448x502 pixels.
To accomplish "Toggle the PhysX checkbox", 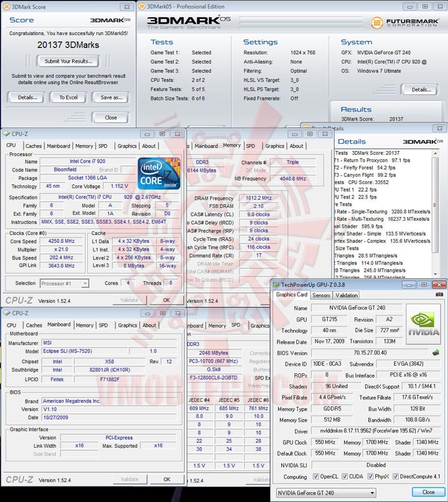I will click(x=370, y=476).
